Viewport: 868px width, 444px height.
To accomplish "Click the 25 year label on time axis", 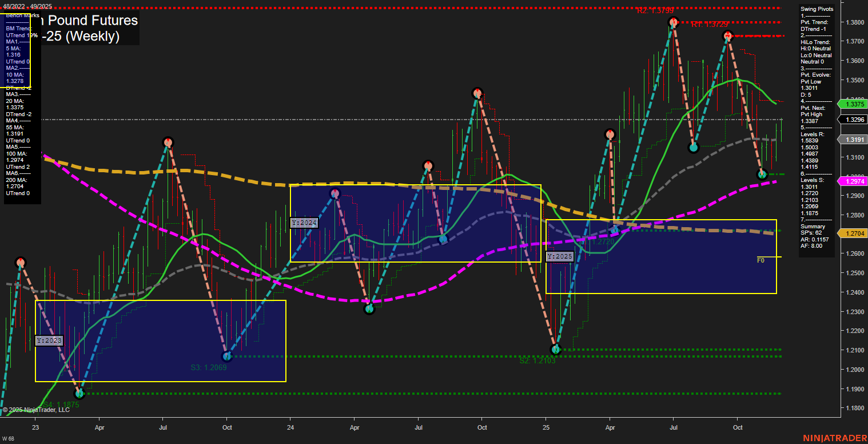I will tap(546, 427).
